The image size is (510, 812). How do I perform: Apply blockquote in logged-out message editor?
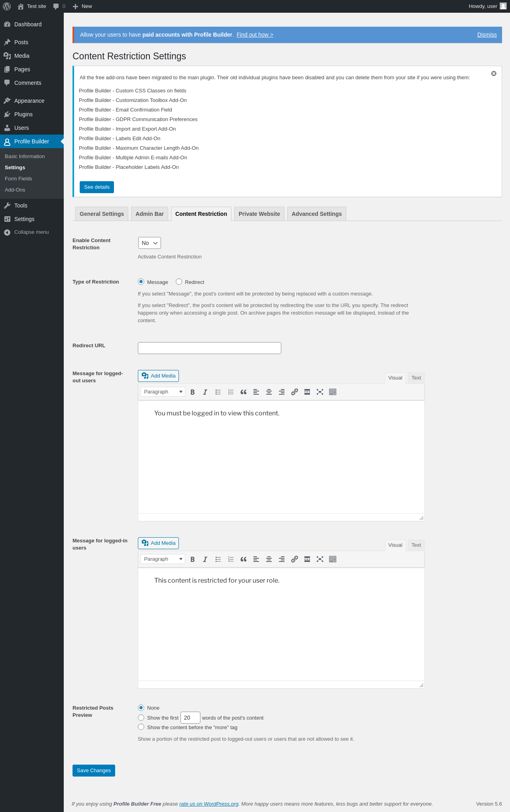pyautogui.click(x=243, y=392)
